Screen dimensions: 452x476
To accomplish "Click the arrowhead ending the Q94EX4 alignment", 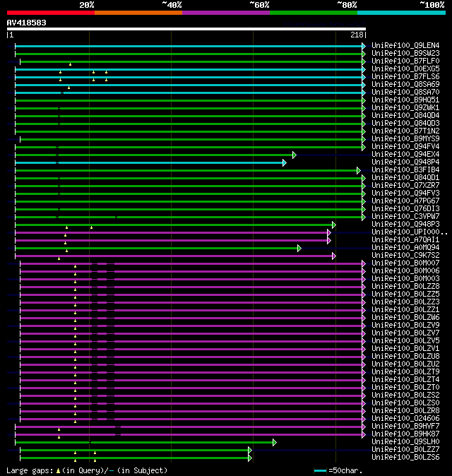I will point(294,155).
